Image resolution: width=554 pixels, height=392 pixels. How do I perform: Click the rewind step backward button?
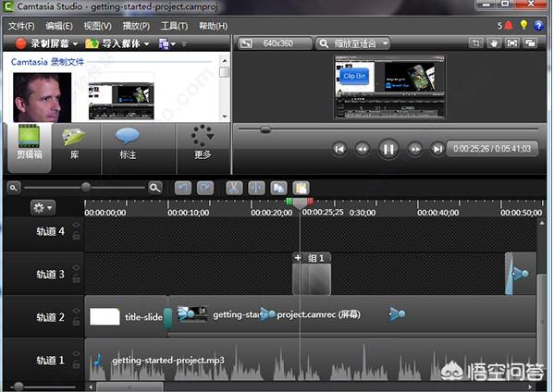363,149
